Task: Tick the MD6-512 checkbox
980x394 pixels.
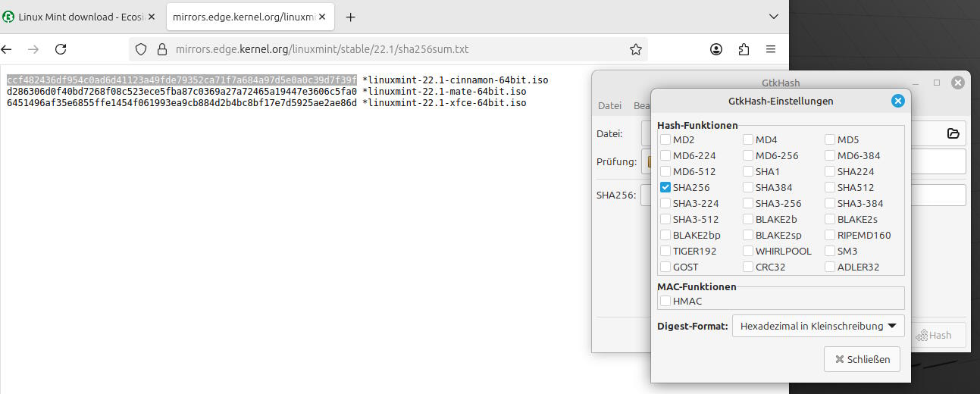Action: coord(665,171)
